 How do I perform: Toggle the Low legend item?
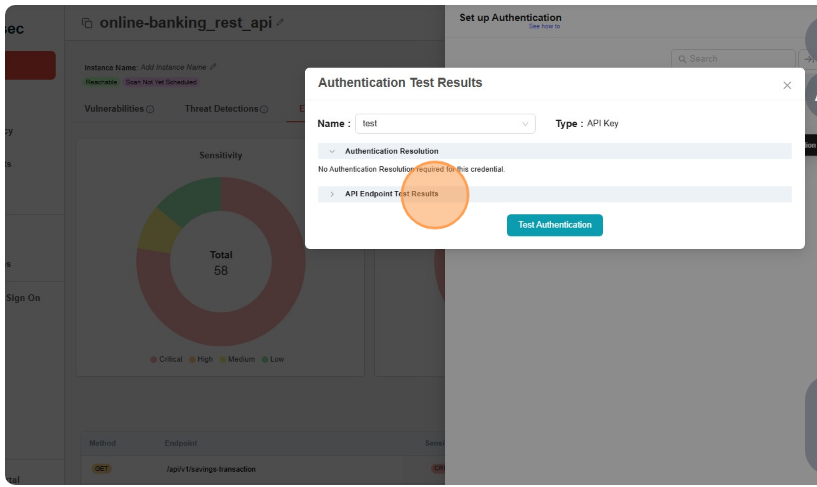273,359
